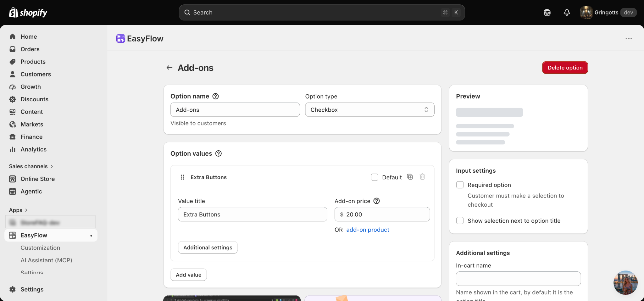The image size is (644, 301).
Task: Enable Show selection next to option title
Action: point(460,221)
